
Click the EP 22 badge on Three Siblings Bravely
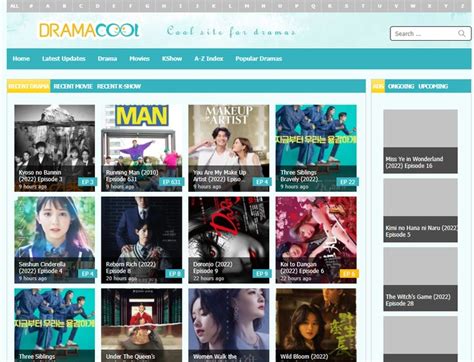click(347, 182)
